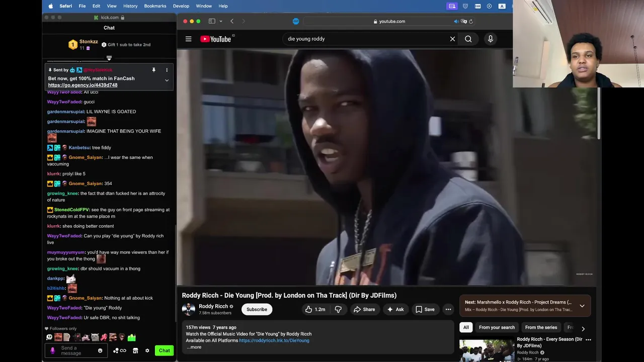644x362 pixels.
Task: Open options for the Every Season video
Action: 588,340
